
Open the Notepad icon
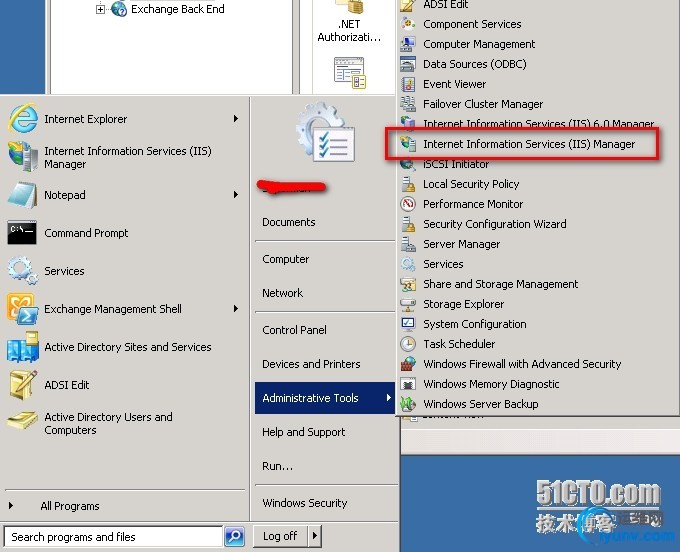(x=23, y=195)
